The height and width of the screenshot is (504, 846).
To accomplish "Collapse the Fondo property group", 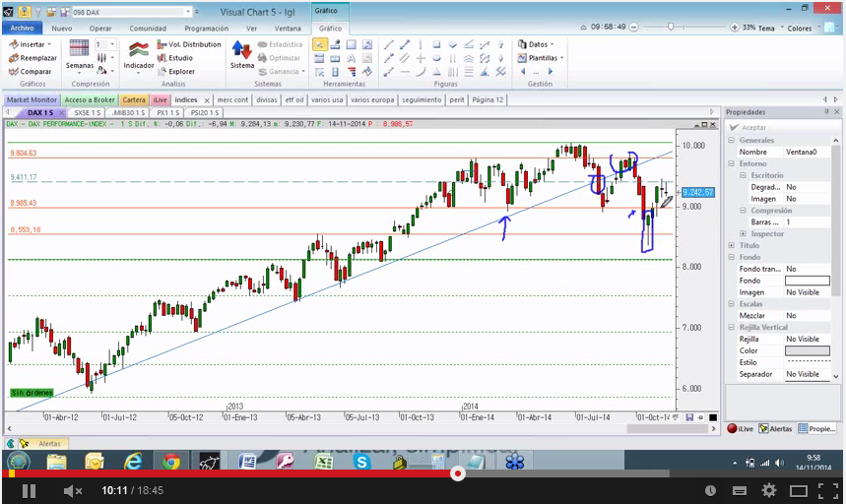I will coord(732,257).
